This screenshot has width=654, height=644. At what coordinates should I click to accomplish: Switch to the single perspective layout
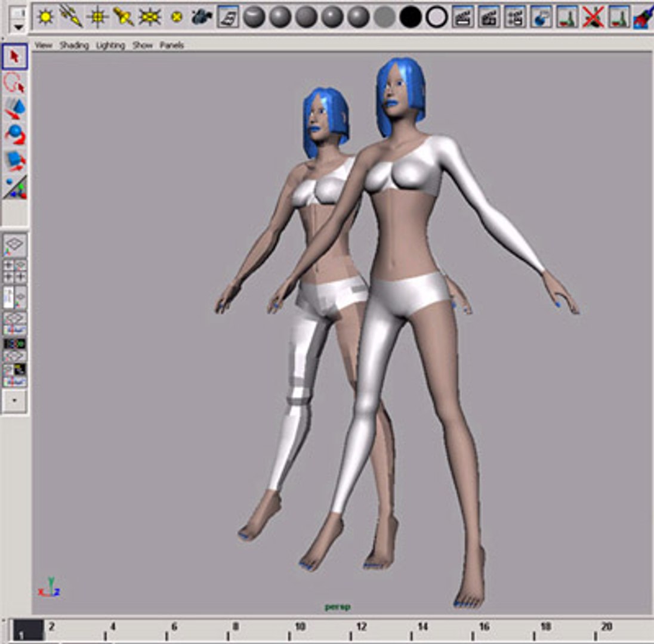(x=15, y=246)
